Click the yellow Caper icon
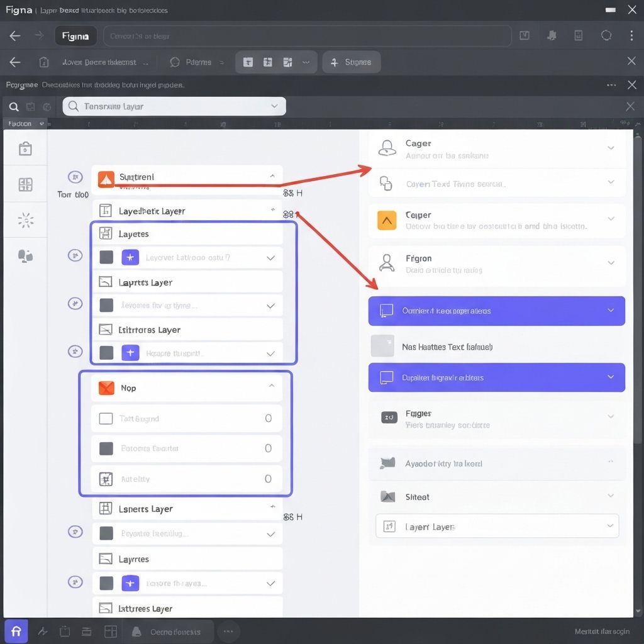644x644 pixels. 386,220
